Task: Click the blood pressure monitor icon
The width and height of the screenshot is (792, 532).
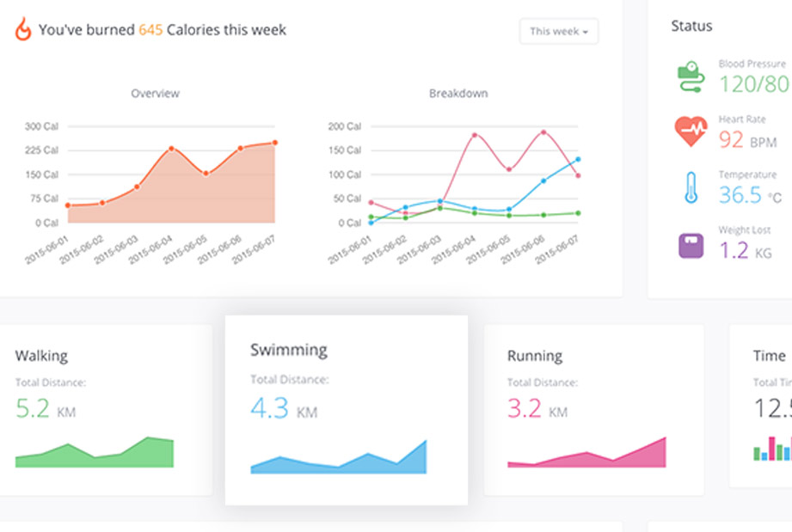Action: [691, 76]
